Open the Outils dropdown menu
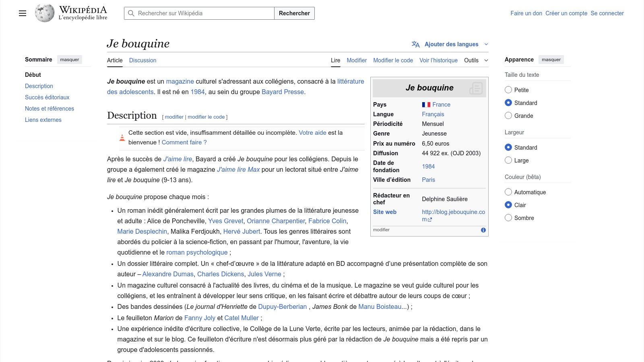Image resolution: width=644 pixels, height=362 pixels. pyautogui.click(x=476, y=60)
